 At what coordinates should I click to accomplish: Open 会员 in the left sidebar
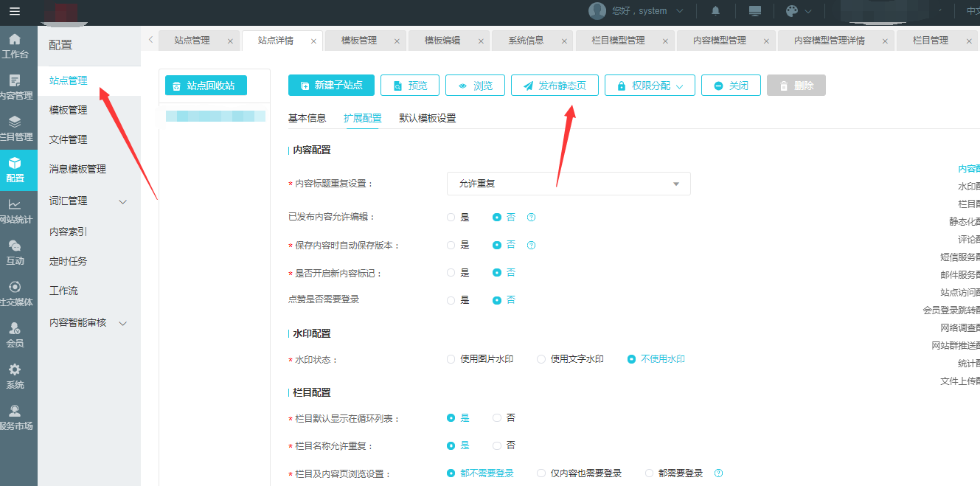(x=15, y=335)
